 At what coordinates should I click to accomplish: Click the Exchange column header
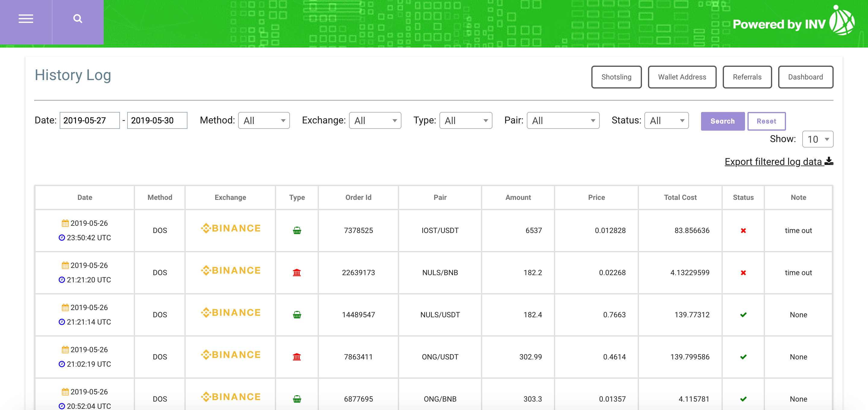(231, 197)
